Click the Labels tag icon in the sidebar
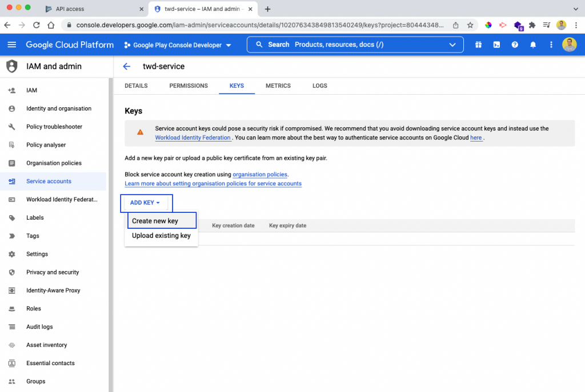585x392 pixels. coord(12,217)
